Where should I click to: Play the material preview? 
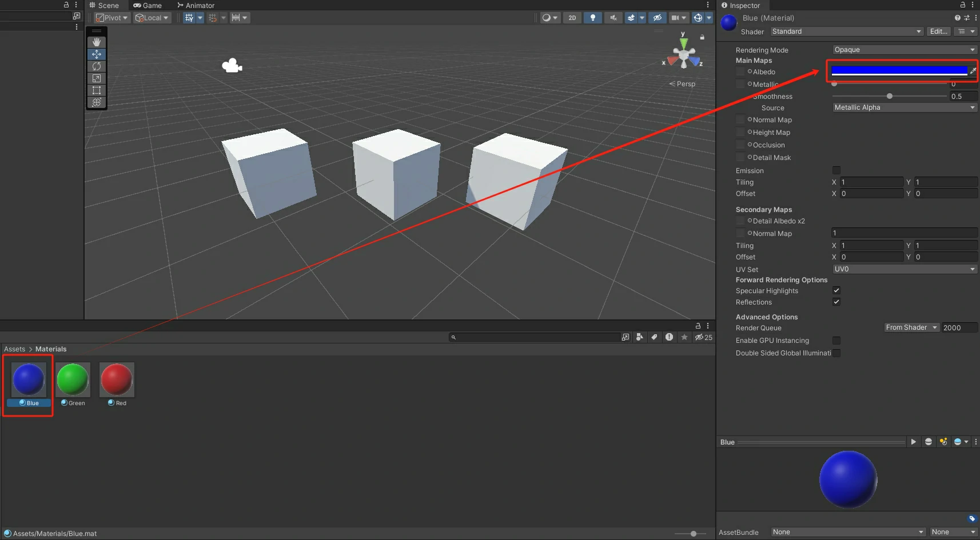coord(913,442)
